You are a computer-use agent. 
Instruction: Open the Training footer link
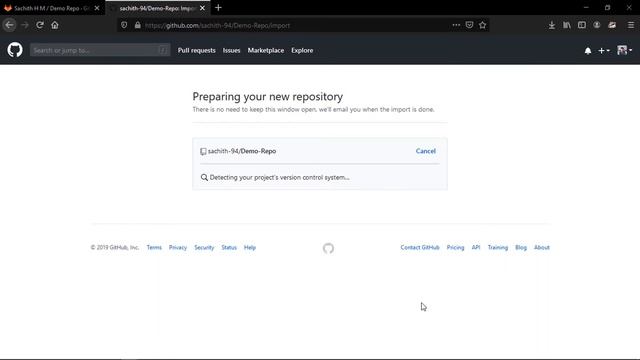pos(498,247)
